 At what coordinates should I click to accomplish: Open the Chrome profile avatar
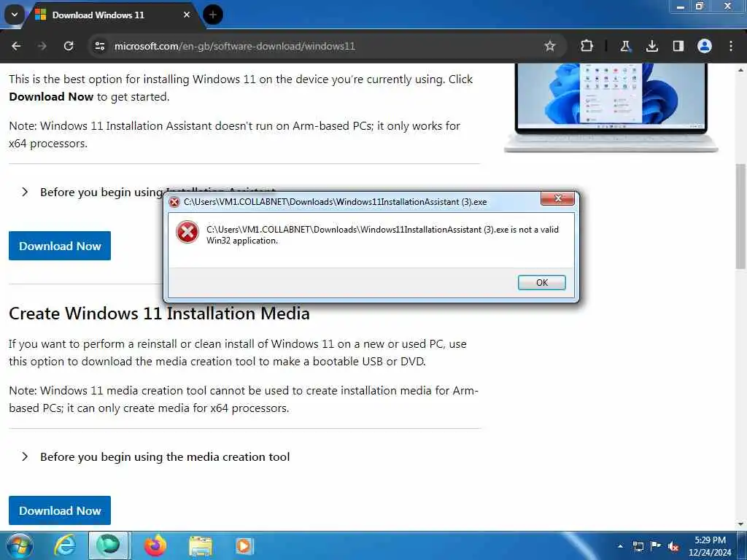[704, 46]
